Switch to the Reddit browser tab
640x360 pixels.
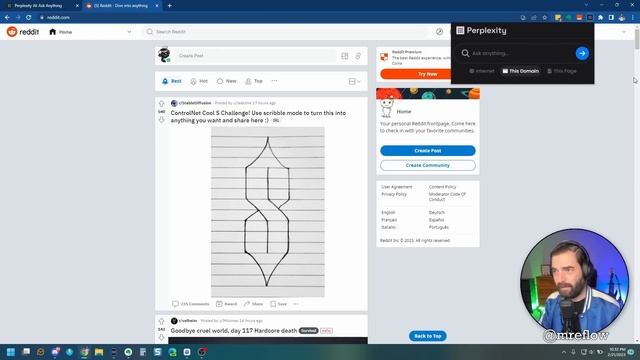tap(121, 6)
